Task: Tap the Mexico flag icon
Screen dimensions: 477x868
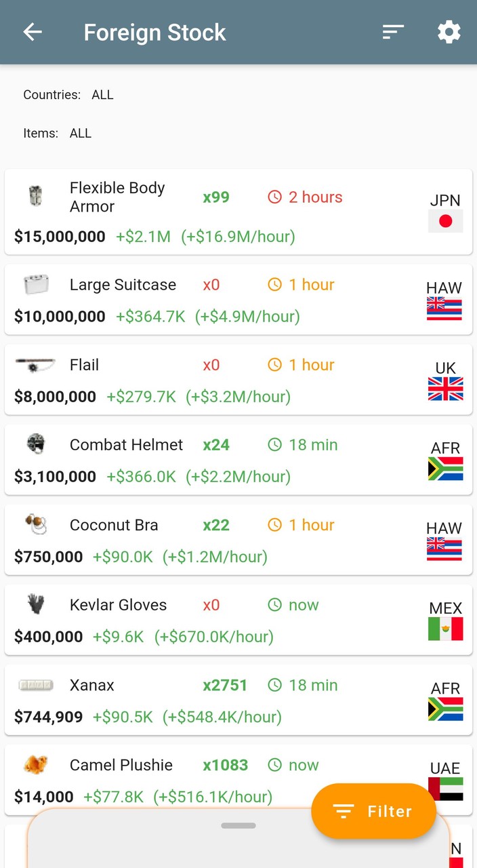Action: tap(445, 629)
